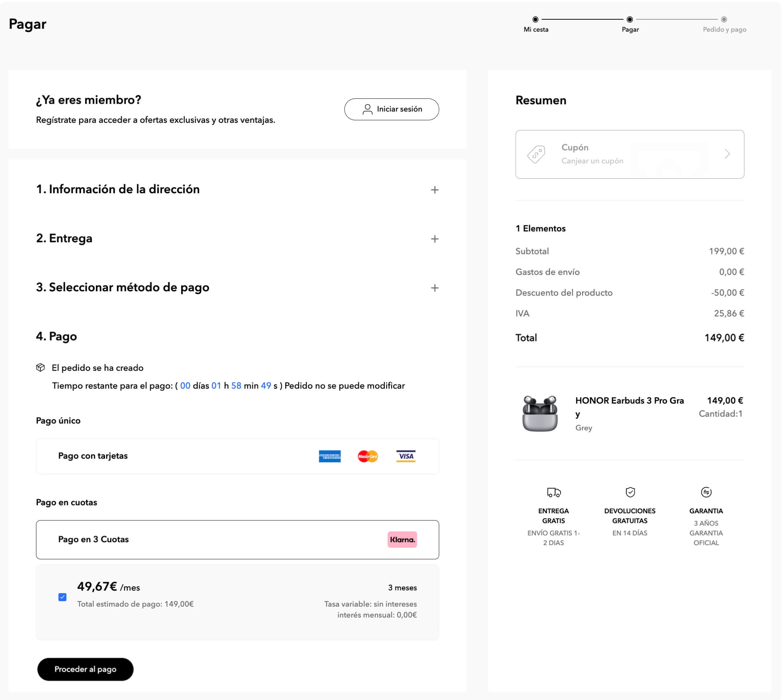Select Pago con tarjetas payment option
Screen dimensions: 783x700
(x=93, y=456)
